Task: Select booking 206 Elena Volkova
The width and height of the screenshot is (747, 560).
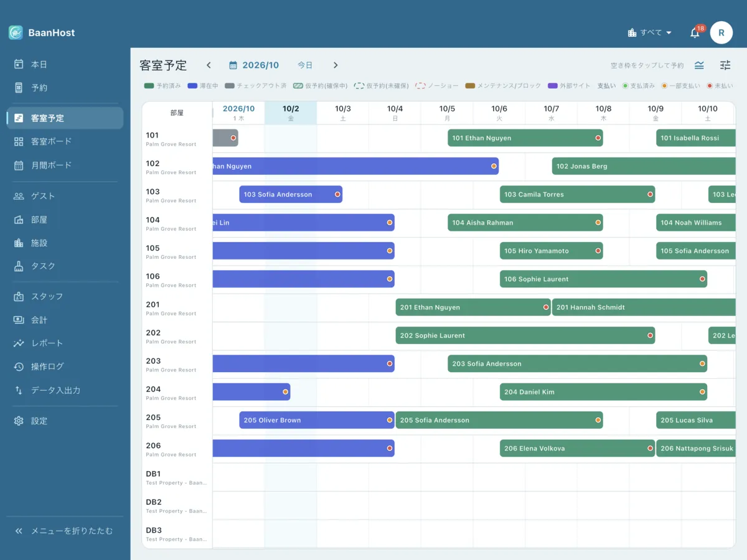Action: [578, 449]
